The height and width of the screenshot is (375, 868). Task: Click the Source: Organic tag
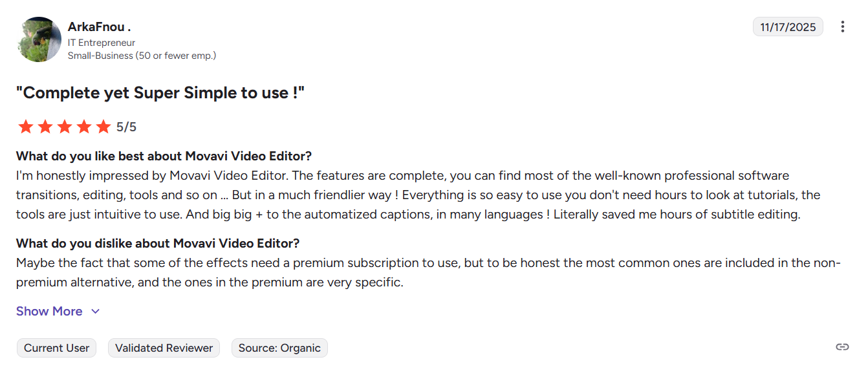pos(279,348)
